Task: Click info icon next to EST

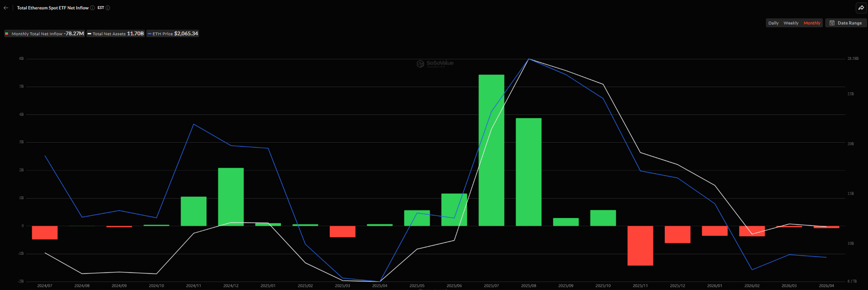Action: [x=108, y=8]
